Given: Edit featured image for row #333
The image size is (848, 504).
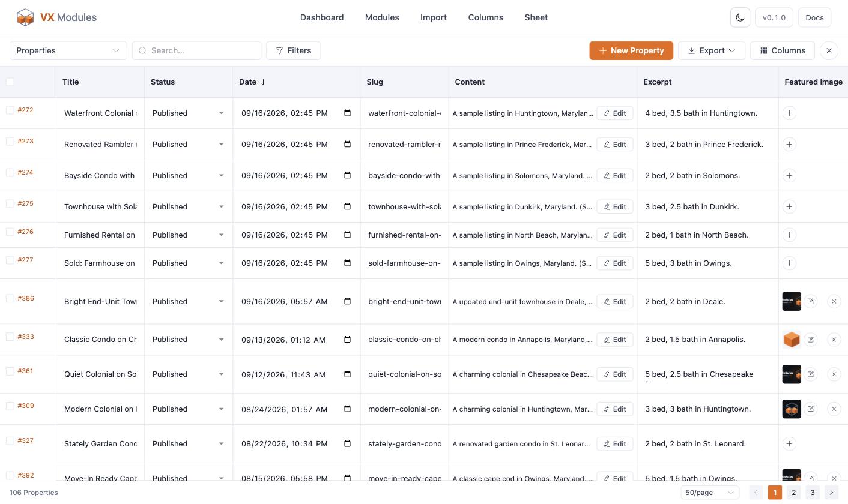Looking at the screenshot, I should tap(810, 340).
